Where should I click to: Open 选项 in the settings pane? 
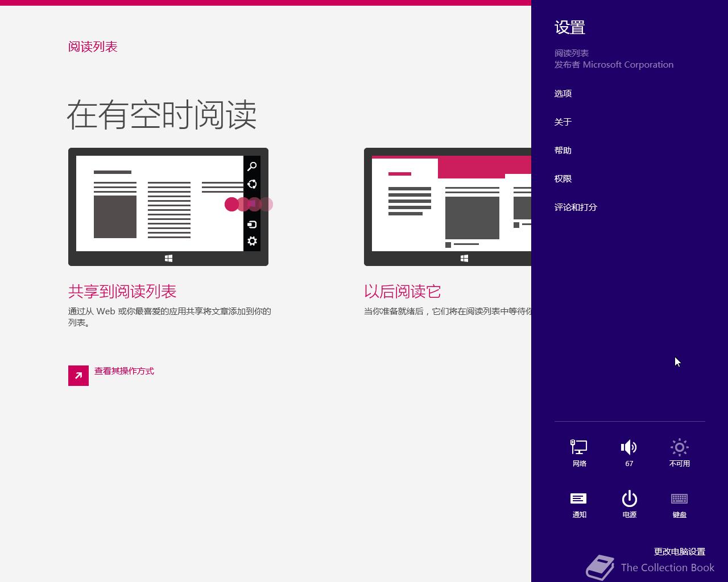pos(563,93)
